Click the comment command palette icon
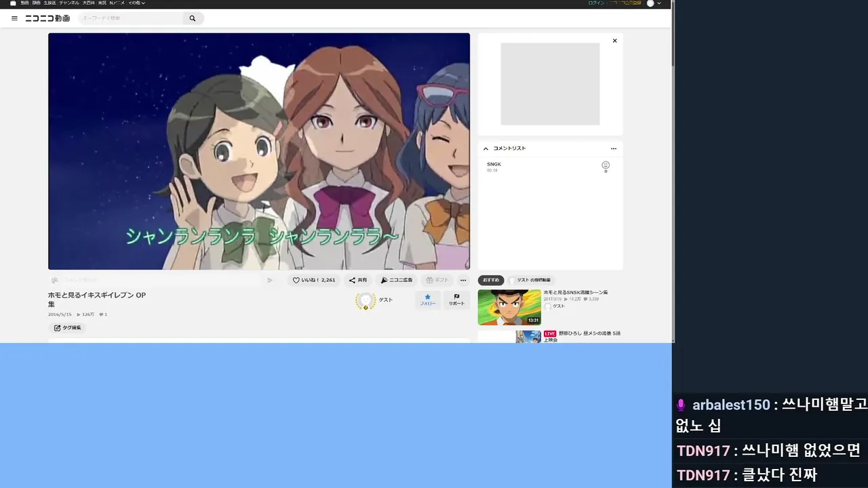This screenshot has width=868, height=488. (x=55, y=280)
